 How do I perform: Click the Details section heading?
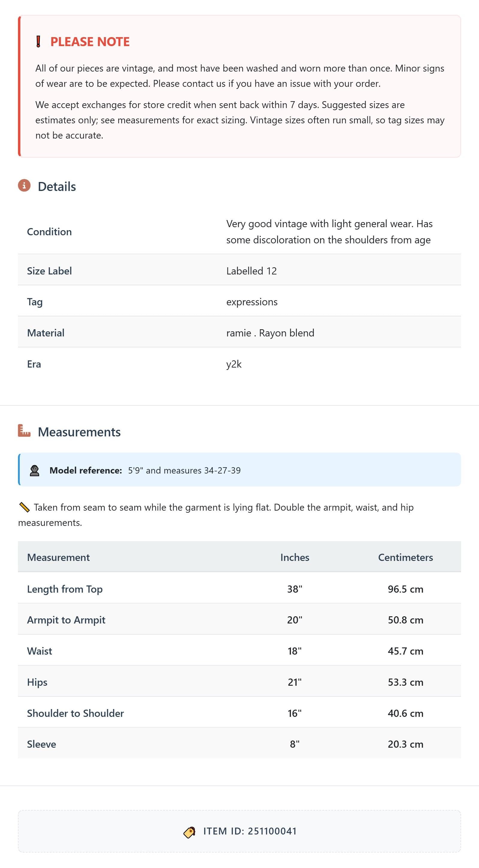coord(57,186)
